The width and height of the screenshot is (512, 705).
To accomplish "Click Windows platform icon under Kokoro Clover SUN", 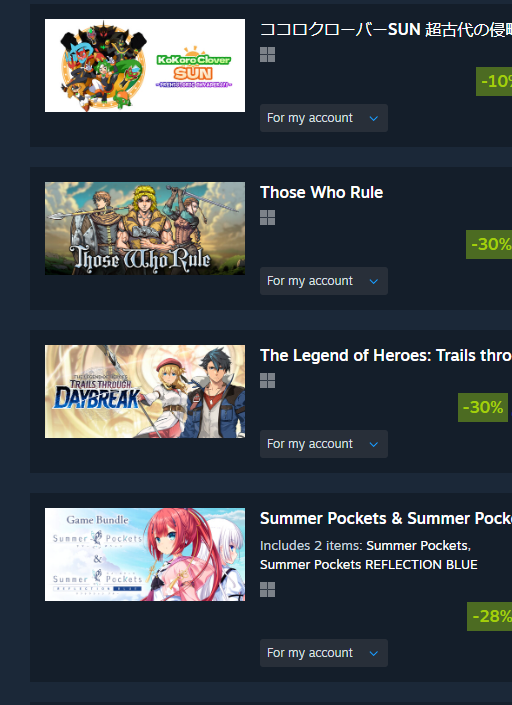I will [x=267, y=55].
